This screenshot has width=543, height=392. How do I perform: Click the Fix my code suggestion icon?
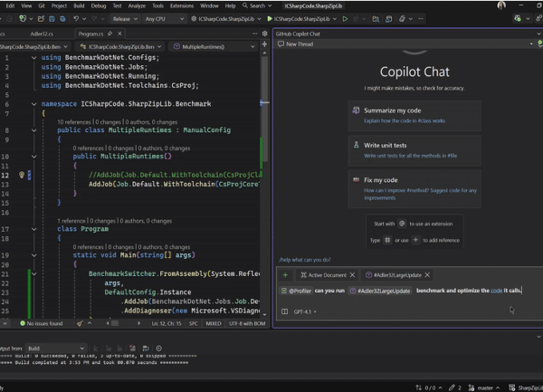click(356, 180)
